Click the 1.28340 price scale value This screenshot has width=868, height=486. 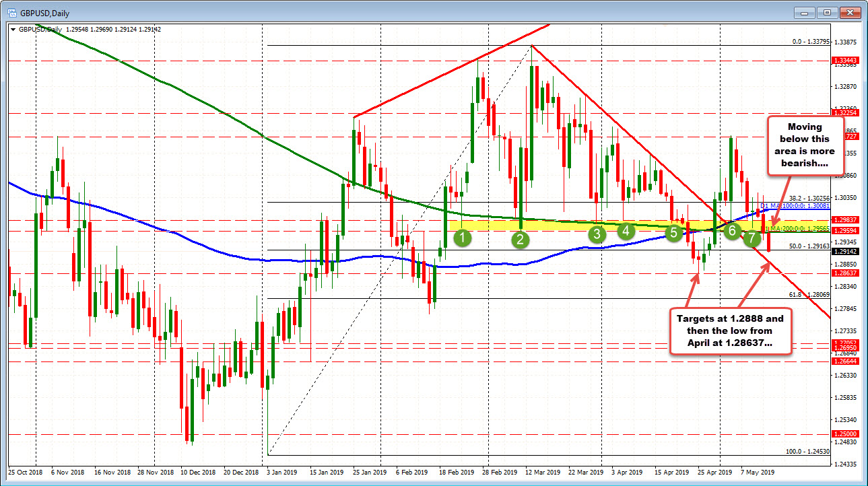[846, 286]
